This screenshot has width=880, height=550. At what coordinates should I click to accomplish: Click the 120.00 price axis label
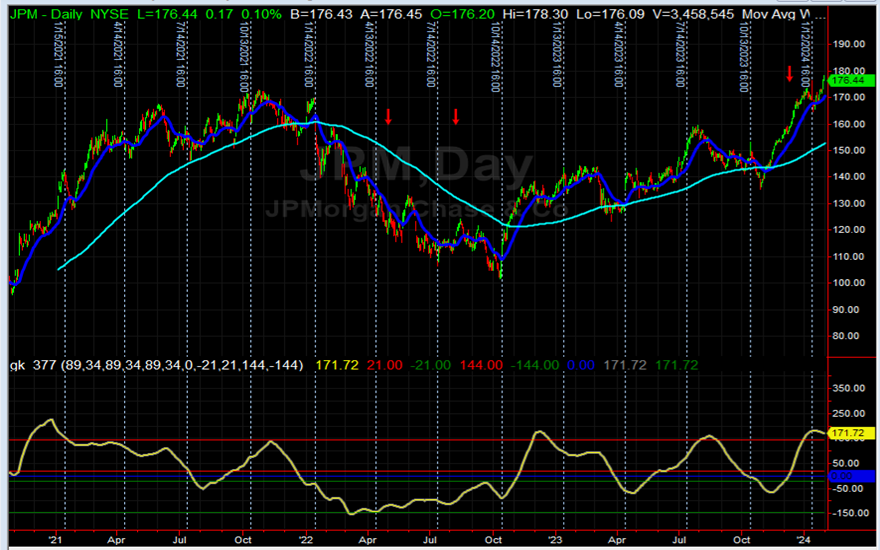[x=849, y=230]
